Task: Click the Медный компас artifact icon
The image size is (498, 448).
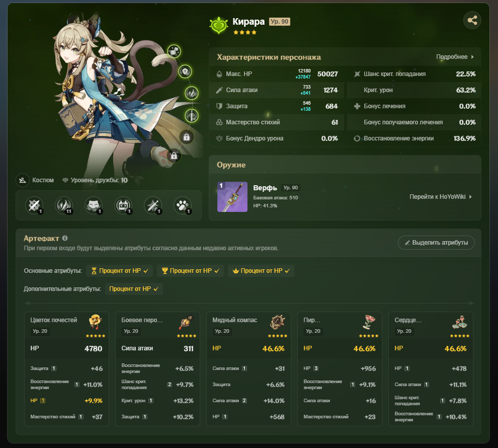Action: [277, 322]
